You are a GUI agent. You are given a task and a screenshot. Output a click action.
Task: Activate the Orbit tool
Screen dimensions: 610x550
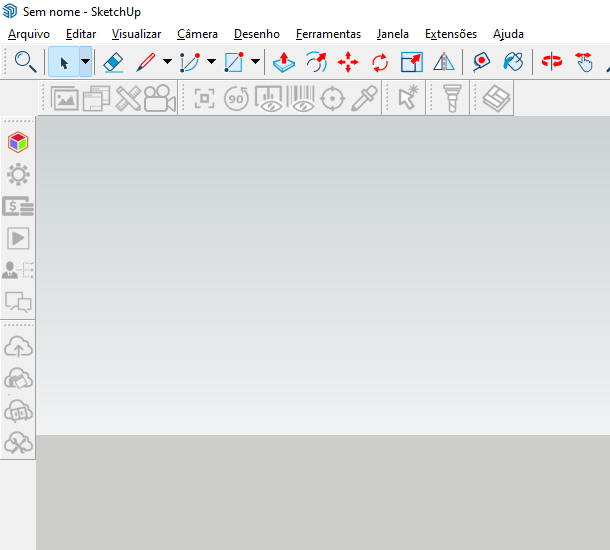(x=552, y=62)
